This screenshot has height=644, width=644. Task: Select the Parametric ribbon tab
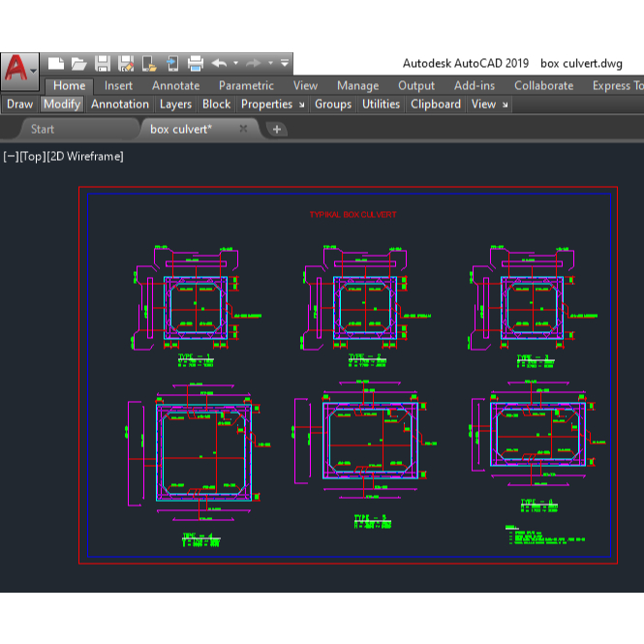(x=246, y=86)
